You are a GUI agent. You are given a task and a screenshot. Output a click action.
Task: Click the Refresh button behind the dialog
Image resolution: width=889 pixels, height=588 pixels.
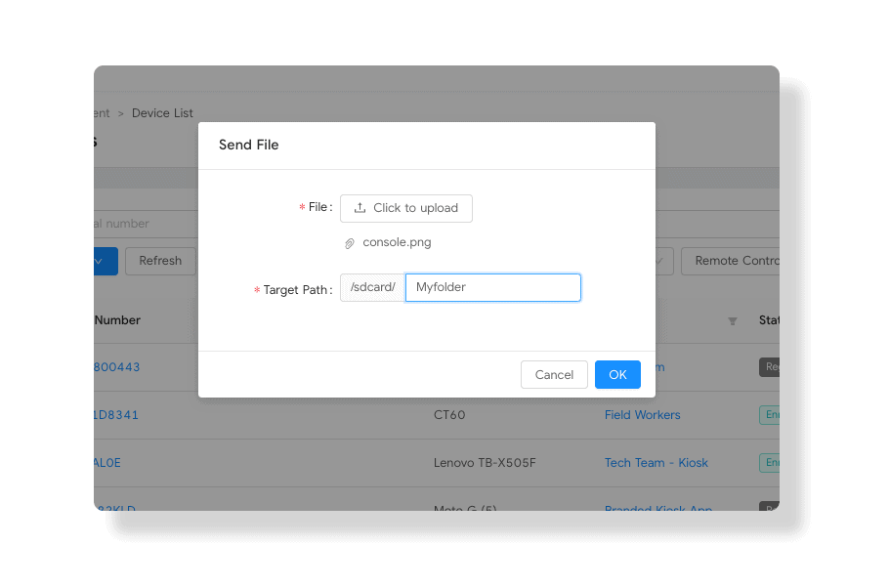[160, 261]
